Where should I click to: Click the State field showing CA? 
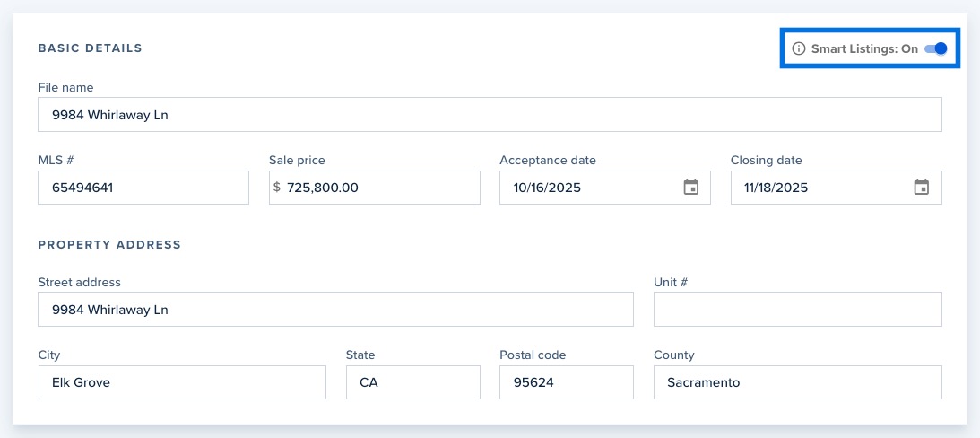[412, 382]
